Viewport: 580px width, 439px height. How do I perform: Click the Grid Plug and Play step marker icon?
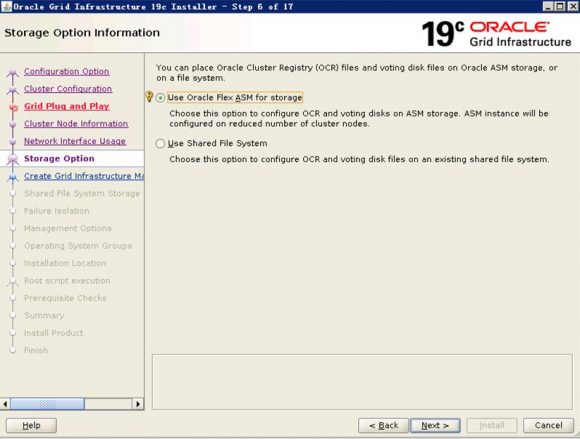click(13, 107)
